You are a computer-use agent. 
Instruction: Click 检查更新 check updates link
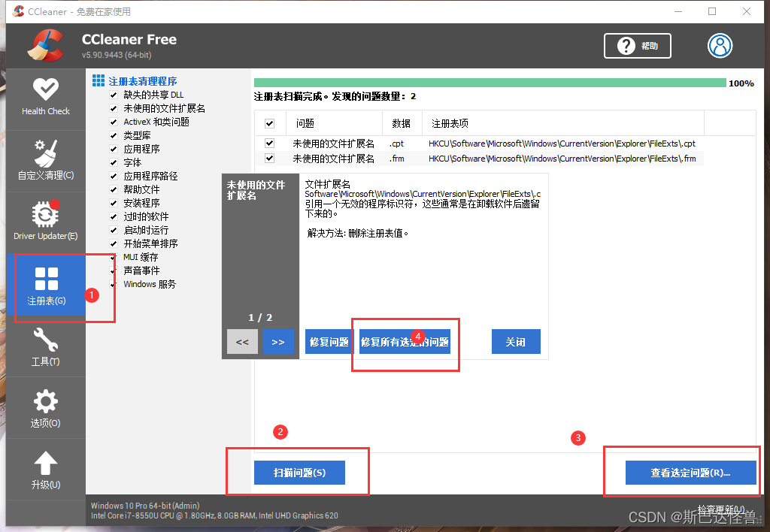tap(721, 509)
